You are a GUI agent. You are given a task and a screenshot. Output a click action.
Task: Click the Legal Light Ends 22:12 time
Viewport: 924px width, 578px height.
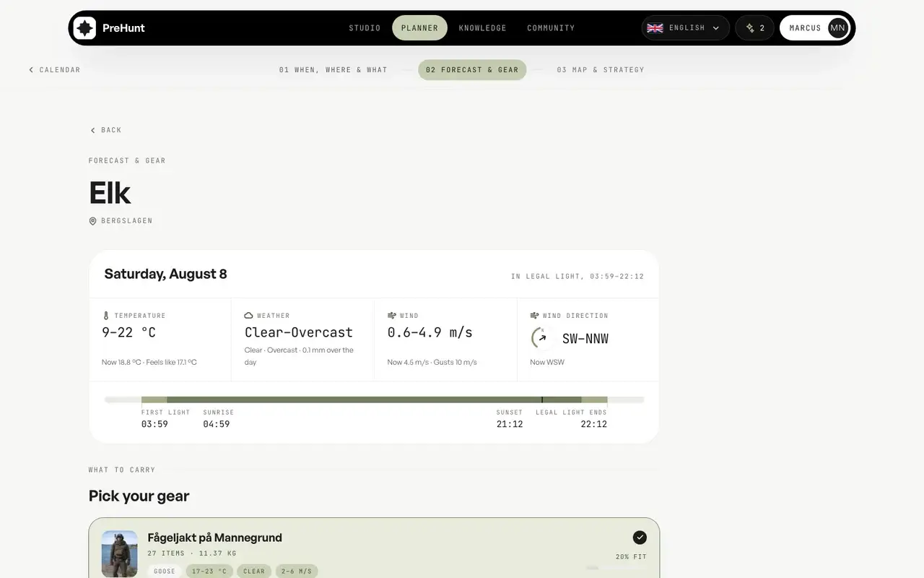point(594,424)
